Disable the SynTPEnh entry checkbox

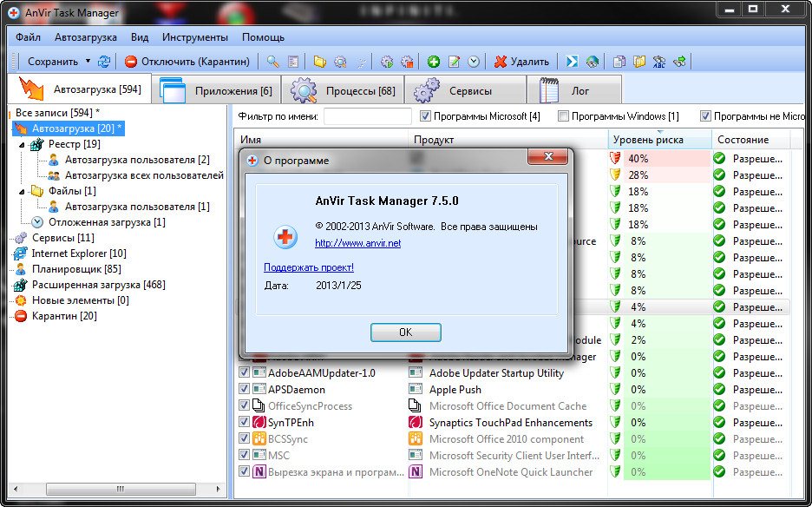(x=244, y=423)
